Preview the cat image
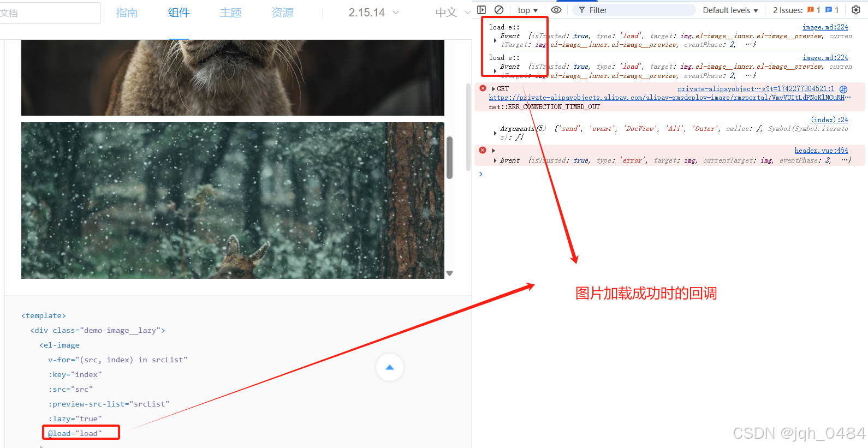 (233, 77)
